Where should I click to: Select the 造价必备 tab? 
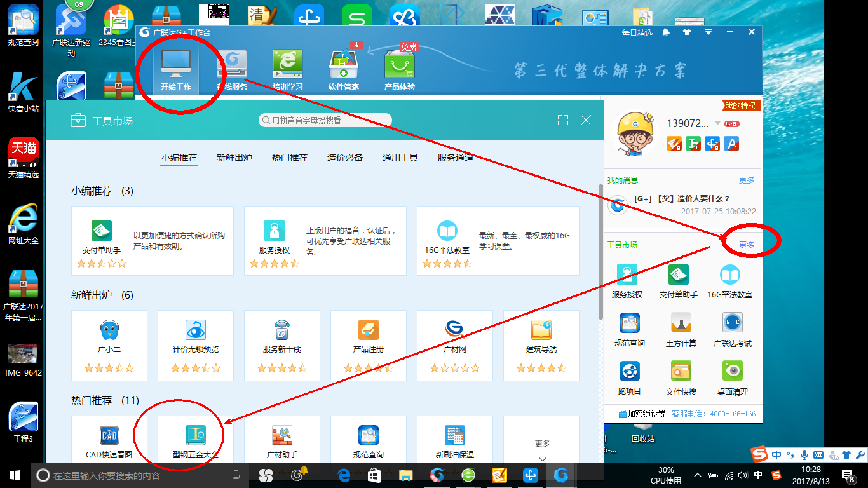click(345, 158)
